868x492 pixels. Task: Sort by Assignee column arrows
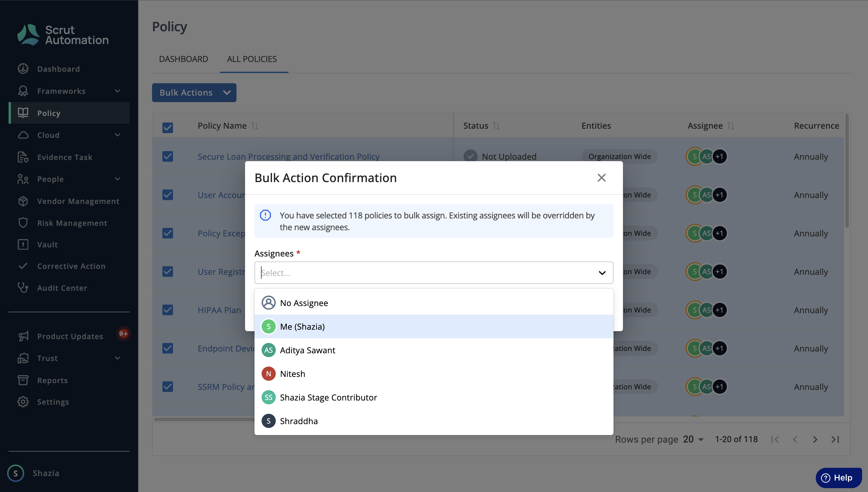tap(731, 126)
